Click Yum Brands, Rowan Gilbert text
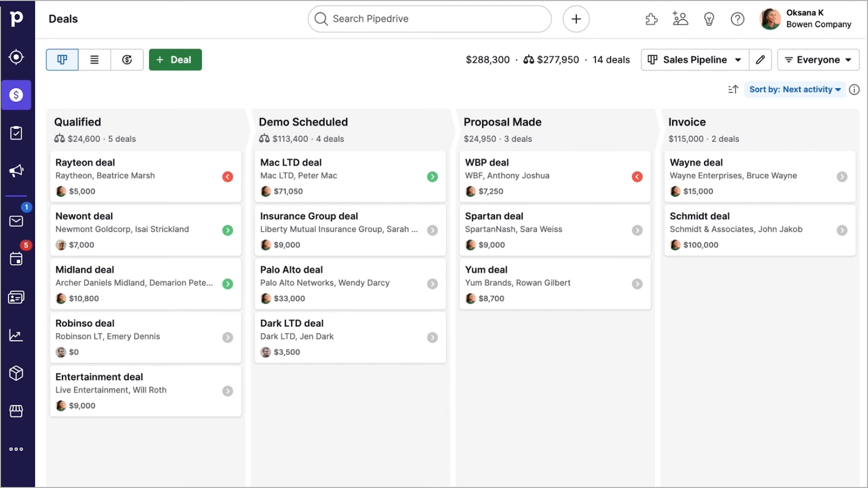This screenshot has height=488, width=868. click(x=518, y=283)
